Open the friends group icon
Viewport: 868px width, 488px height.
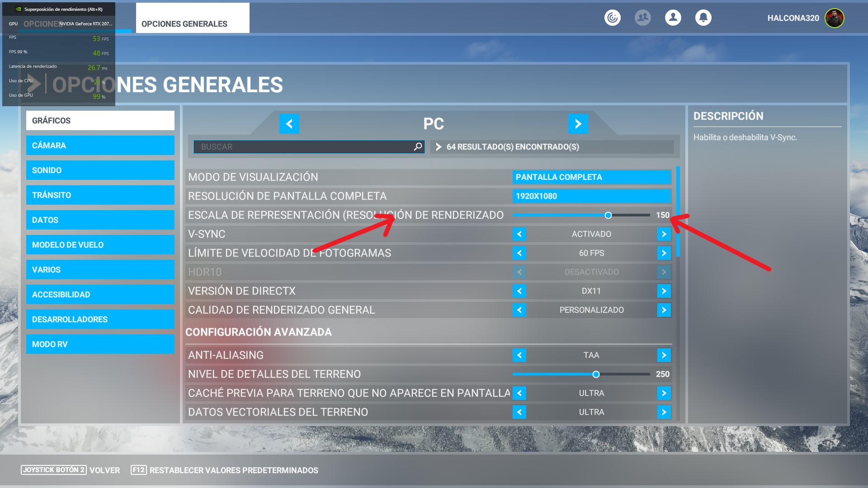[x=642, y=18]
